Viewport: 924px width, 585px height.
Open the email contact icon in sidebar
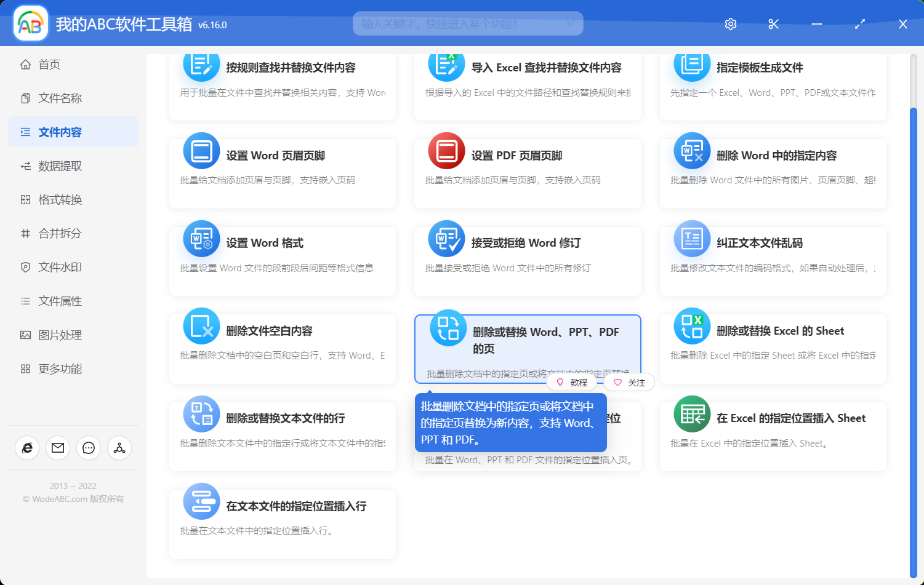[x=57, y=448]
